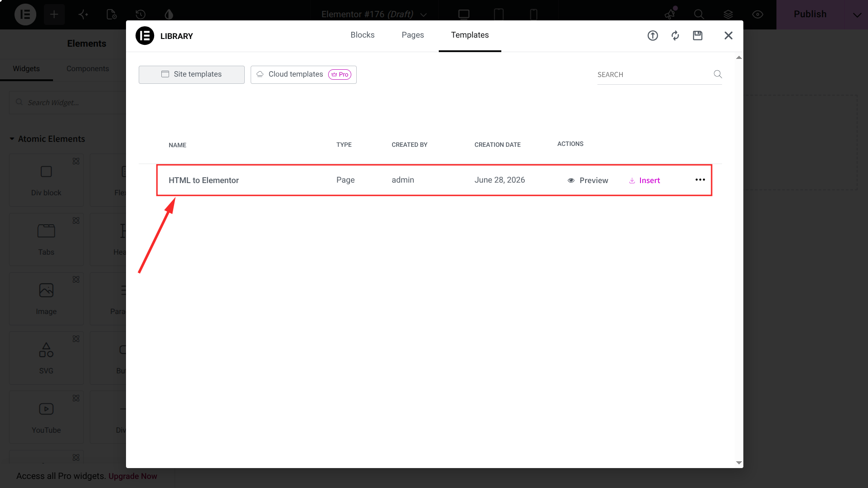Switch to the Blocks tab

(363, 35)
